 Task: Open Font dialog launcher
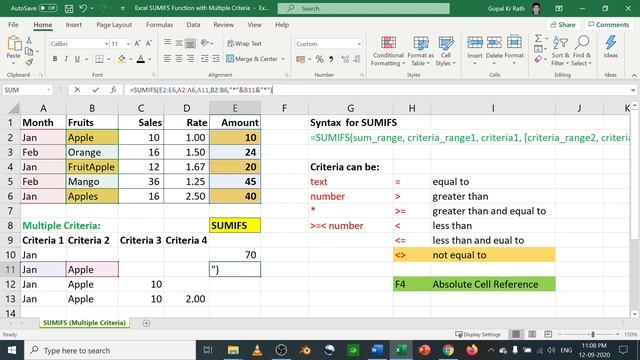tap(154, 75)
